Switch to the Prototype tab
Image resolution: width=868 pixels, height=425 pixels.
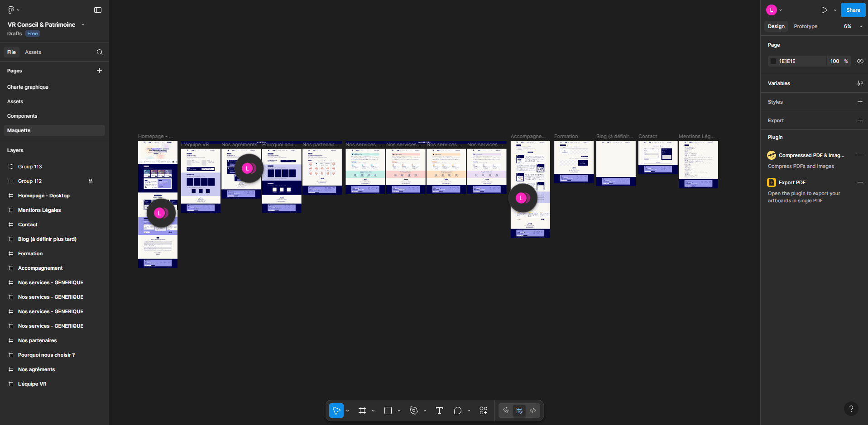tap(805, 26)
